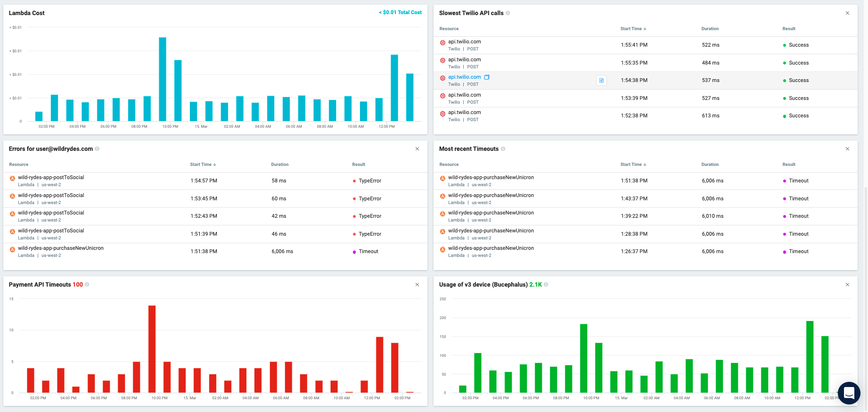This screenshot has height=412, width=868.
Task: Open wild-rydes-app-postToSocial row at 1:54:57 PM
Action: point(215,181)
